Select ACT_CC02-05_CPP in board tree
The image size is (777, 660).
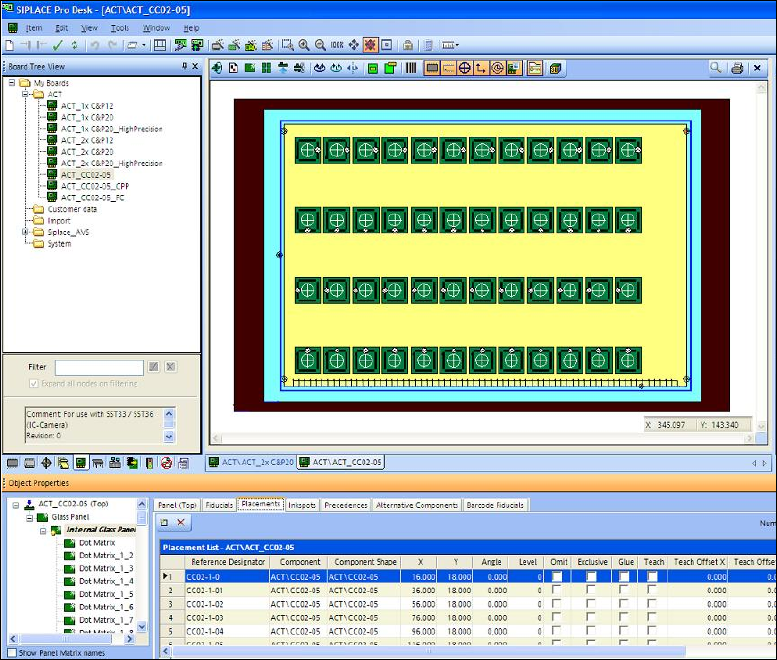pos(95,186)
